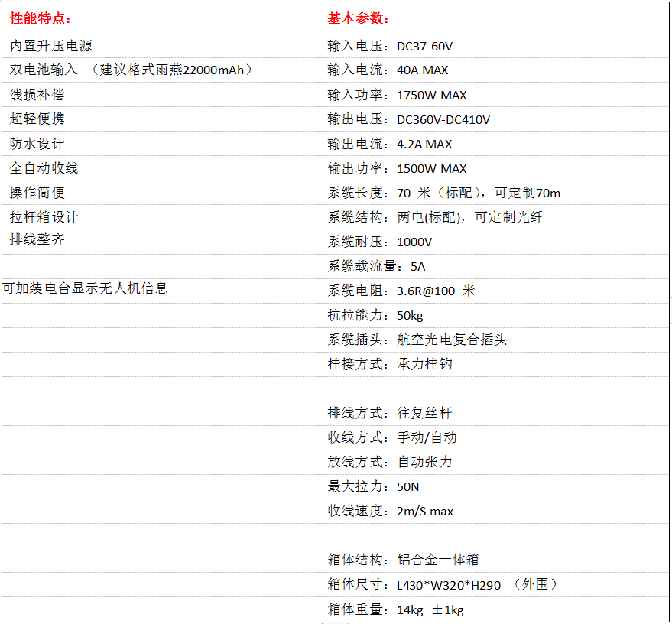Image resolution: width=672 pixels, height=624 pixels.
Task: Click the 全自动收线 row
Action: (161, 168)
